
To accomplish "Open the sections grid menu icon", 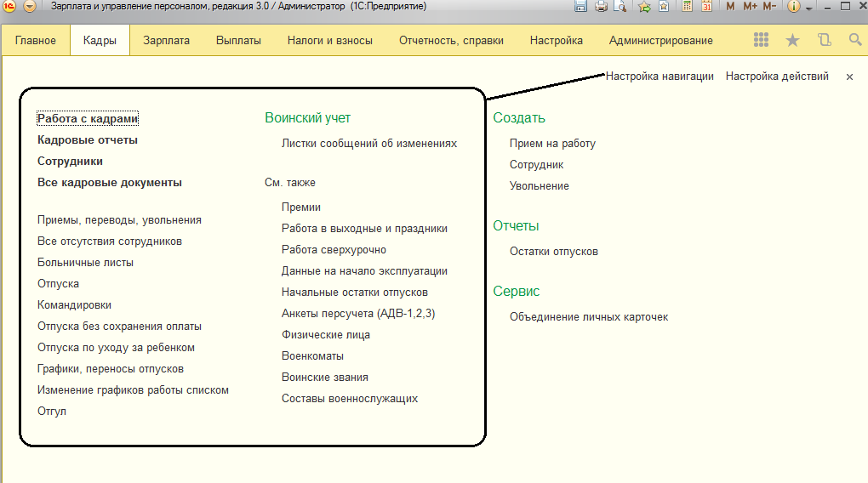I will 762,40.
